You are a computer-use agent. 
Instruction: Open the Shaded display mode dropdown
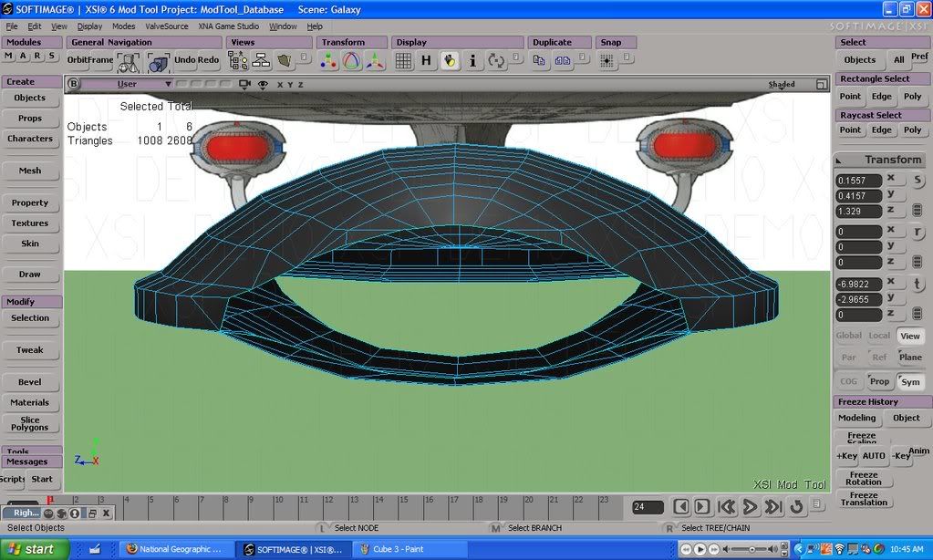tap(782, 85)
